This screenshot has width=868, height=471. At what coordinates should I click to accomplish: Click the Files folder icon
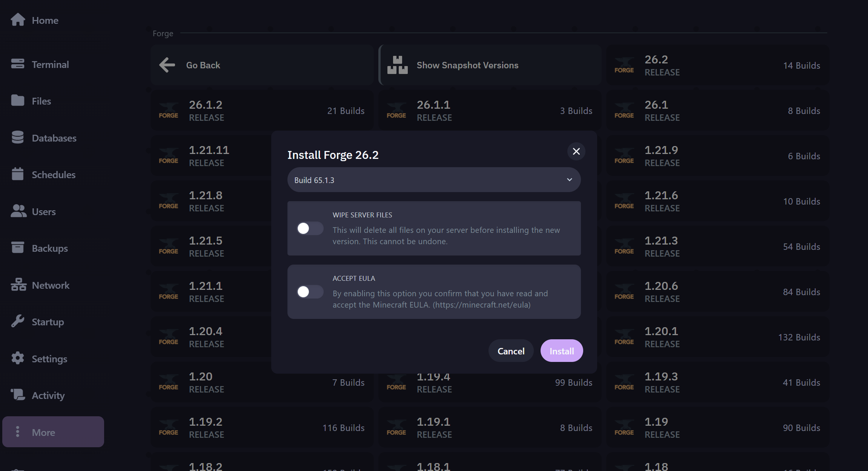(18, 100)
